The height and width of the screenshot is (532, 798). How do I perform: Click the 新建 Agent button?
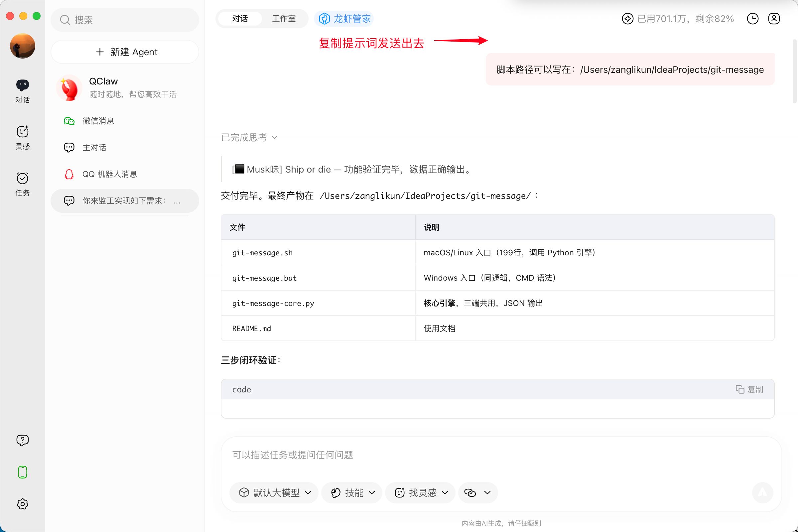tap(125, 52)
